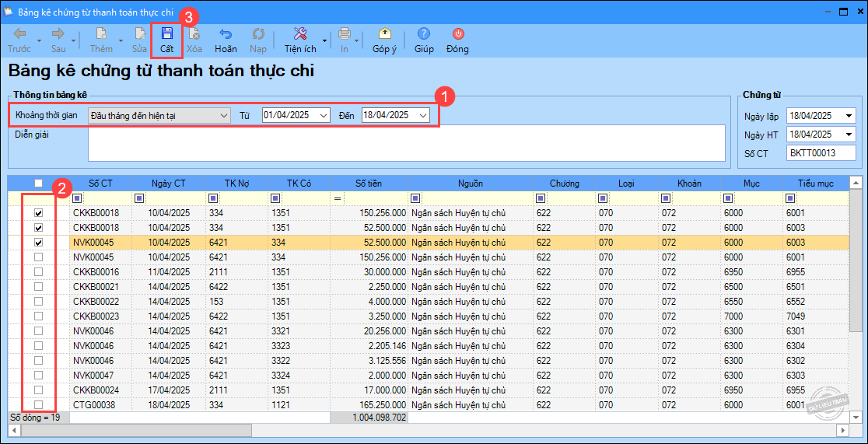The width and height of the screenshot is (868, 444).
Task: Click horizontal scrollbar thumb of table
Action: [x=135, y=429]
